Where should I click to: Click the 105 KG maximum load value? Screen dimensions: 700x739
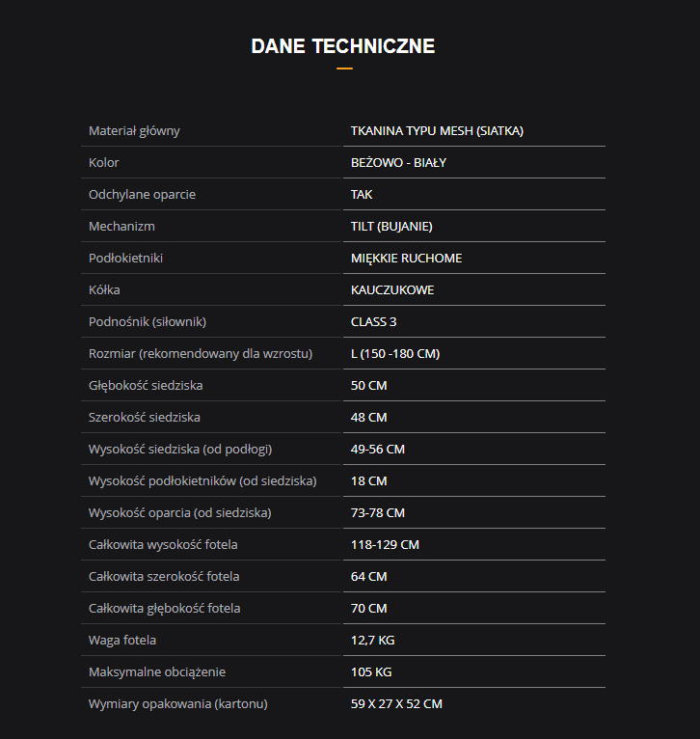(x=371, y=672)
